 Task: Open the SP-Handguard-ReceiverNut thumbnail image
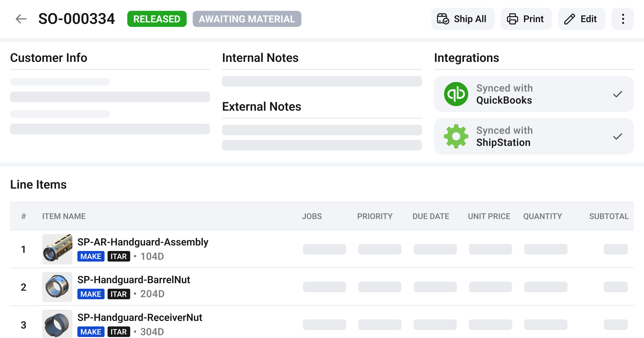pyautogui.click(x=57, y=324)
